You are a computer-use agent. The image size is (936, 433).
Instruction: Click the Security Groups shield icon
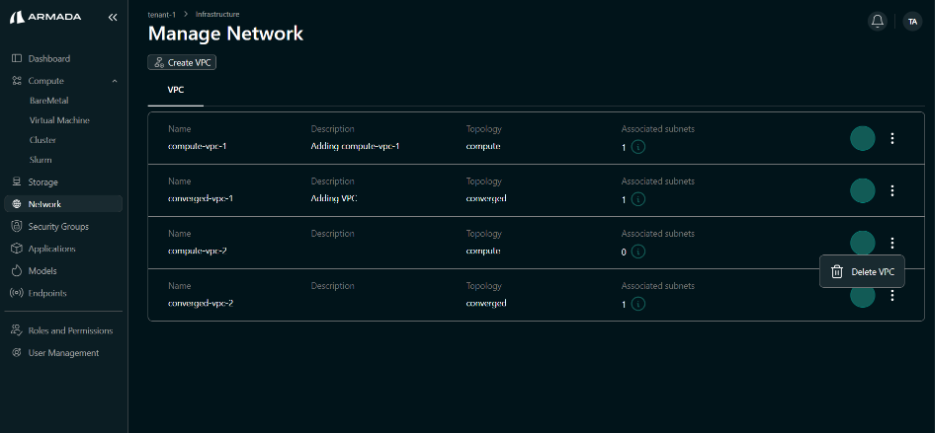pos(17,226)
